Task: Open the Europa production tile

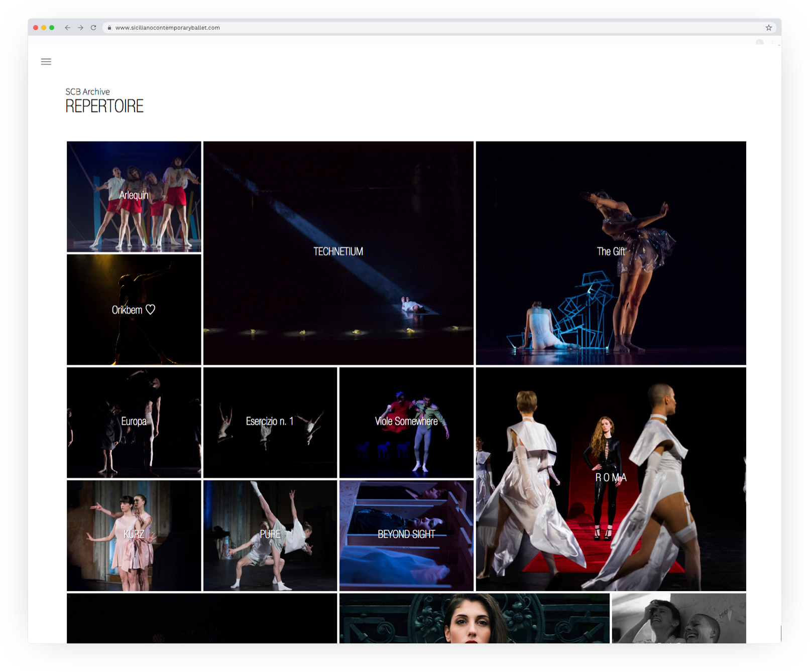Action: point(134,423)
